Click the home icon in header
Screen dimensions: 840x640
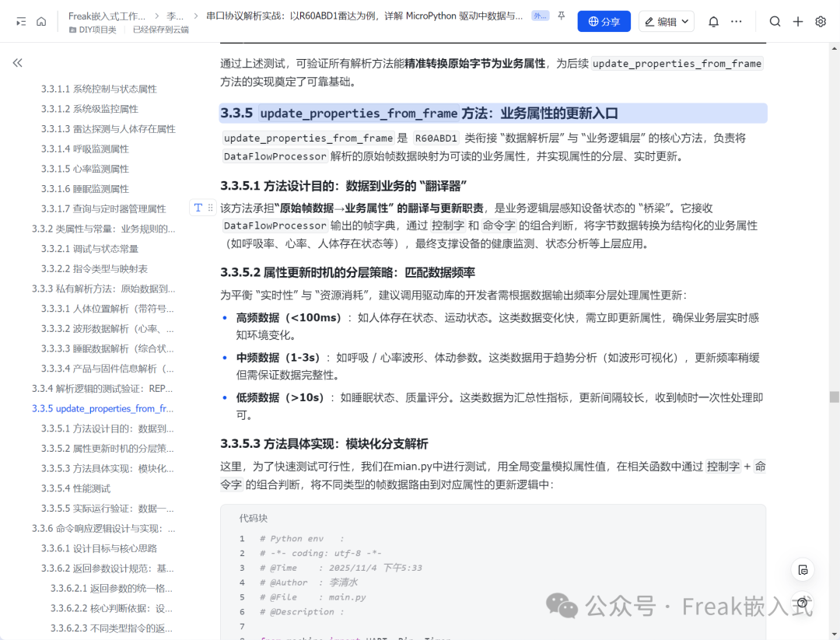(x=41, y=22)
